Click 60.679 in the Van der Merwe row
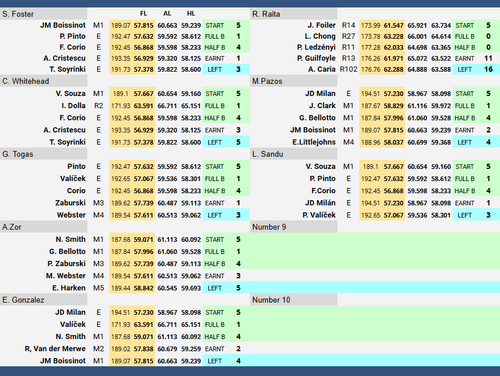Image resolution: width=500 pixels, height=376 pixels. [x=167, y=349]
